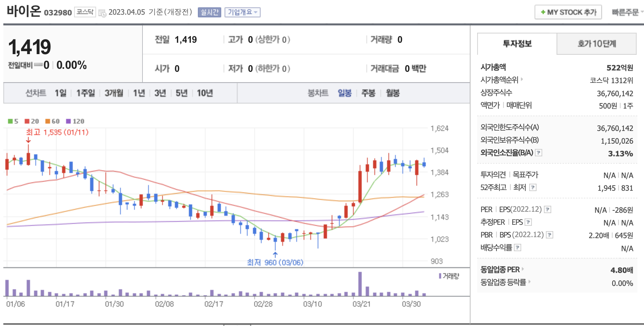
Task: Click the plus icon in MY STOCK 추가
Action: [543, 12]
